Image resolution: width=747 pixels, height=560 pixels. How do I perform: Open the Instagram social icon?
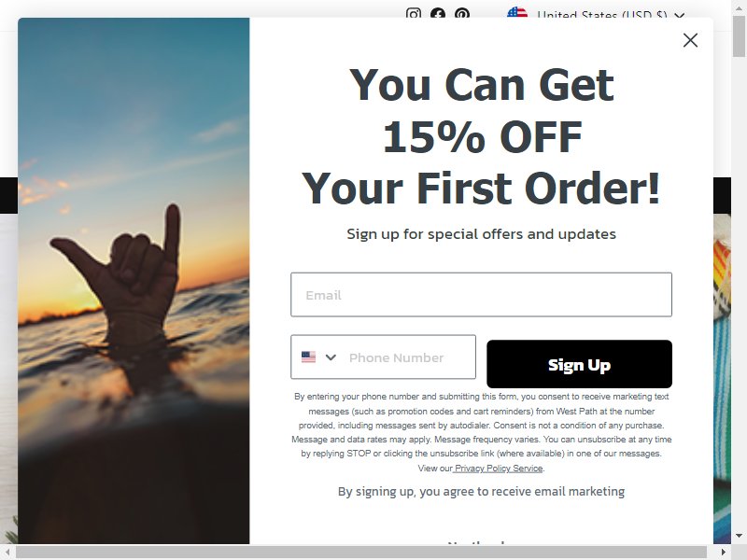414,13
